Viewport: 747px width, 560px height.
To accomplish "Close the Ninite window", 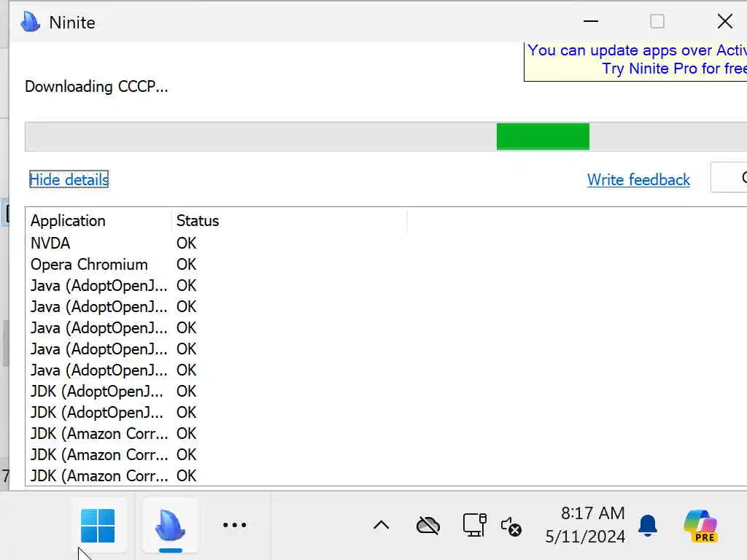I will [725, 21].
